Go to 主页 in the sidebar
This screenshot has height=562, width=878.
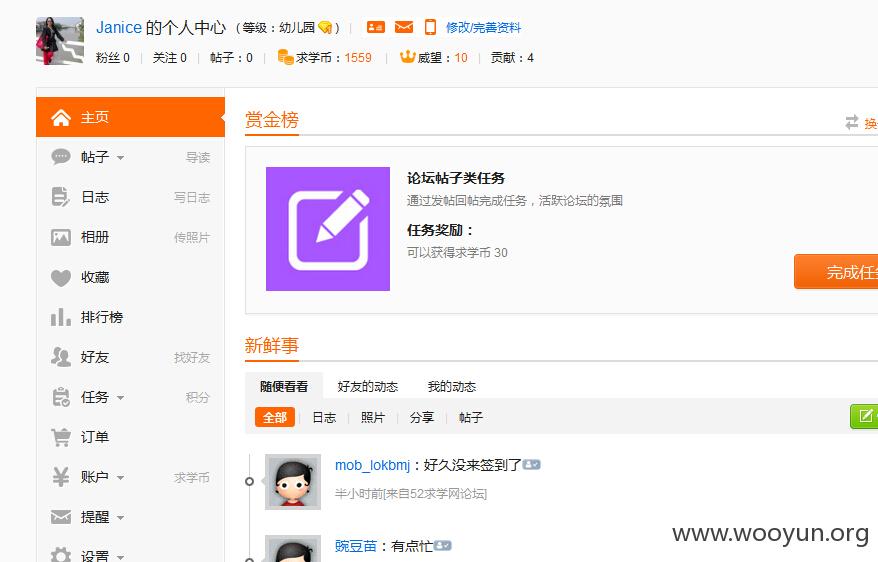click(x=130, y=117)
